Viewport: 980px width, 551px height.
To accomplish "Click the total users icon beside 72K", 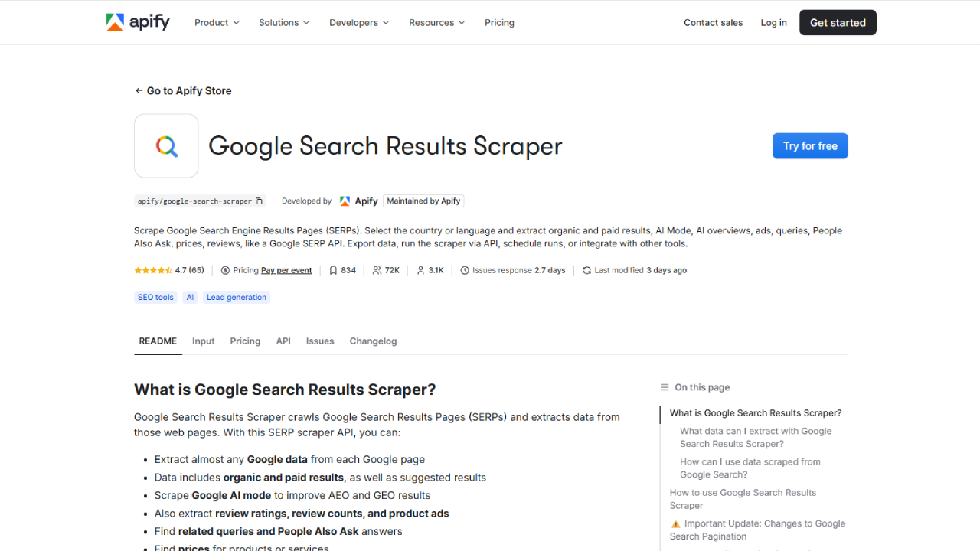I will click(x=377, y=270).
